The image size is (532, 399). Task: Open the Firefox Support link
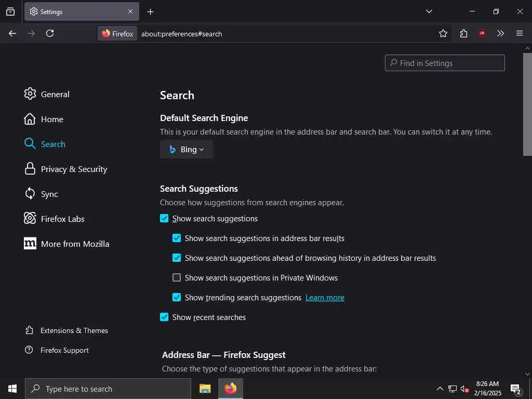pos(64,350)
